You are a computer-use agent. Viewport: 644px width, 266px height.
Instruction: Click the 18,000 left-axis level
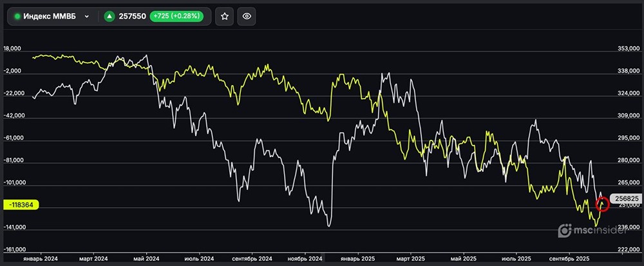tap(14, 49)
